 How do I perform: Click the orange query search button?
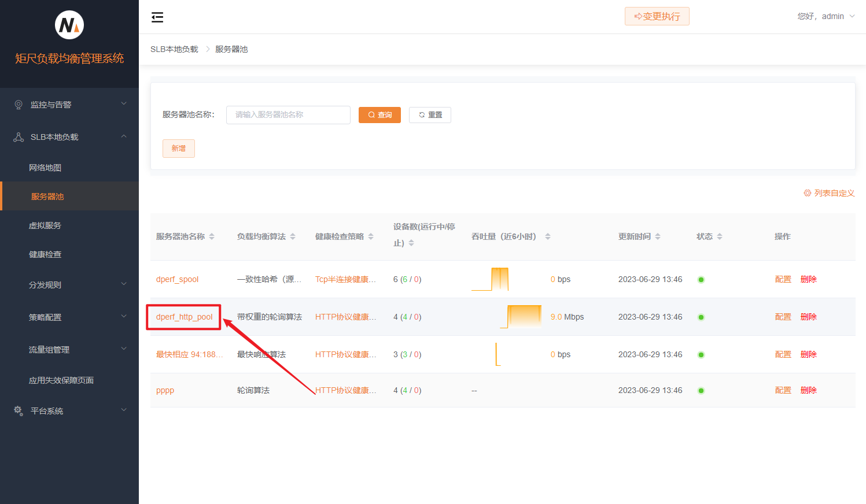pos(379,115)
